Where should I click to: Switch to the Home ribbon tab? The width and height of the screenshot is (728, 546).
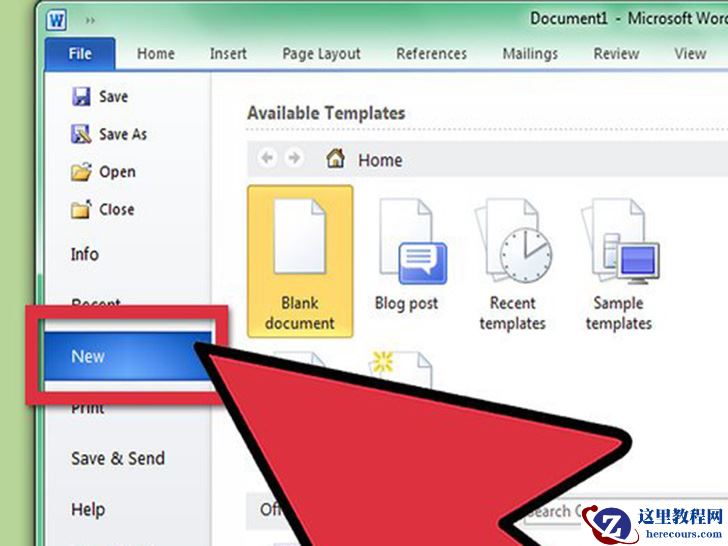(x=156, y=54)
